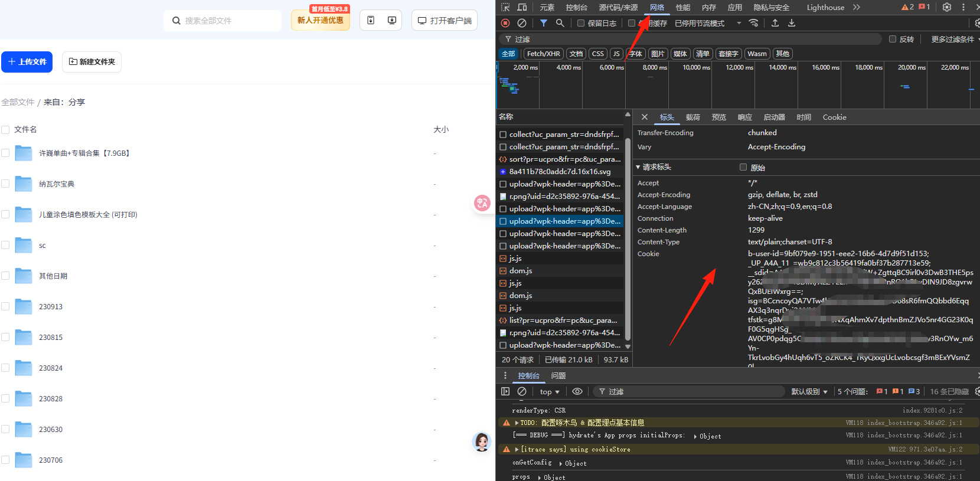Open network search magnifier
The height and width of the screenshot is (481, 980).
pyautogui.click(x=560, y=23)
